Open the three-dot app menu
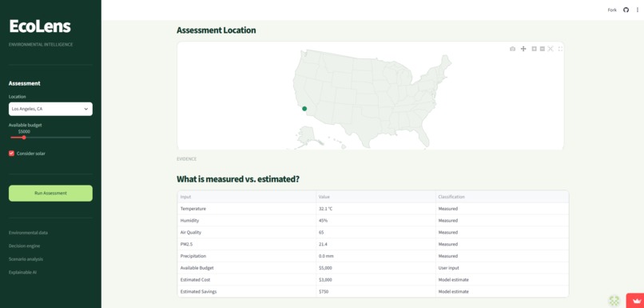This screenshot has width=644, height=308. [x=638, y=10]
